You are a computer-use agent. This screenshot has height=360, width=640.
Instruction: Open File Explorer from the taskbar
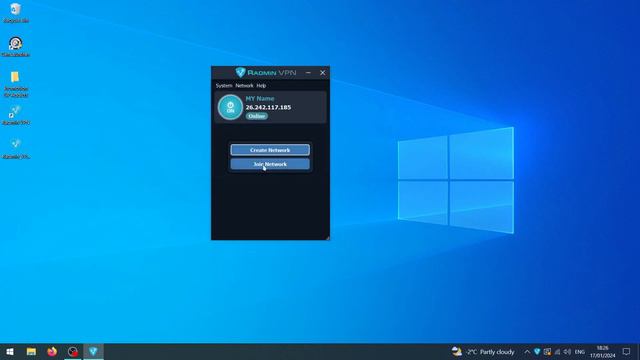tap(31, 351)
